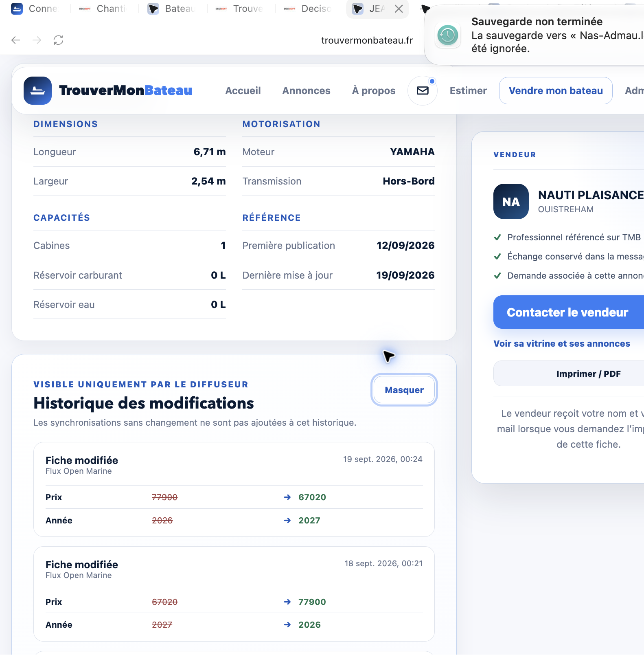The width and height of the screenshot is (644, 655).
Task: Click the Estimer navigation link
Action: coord(468,90)
